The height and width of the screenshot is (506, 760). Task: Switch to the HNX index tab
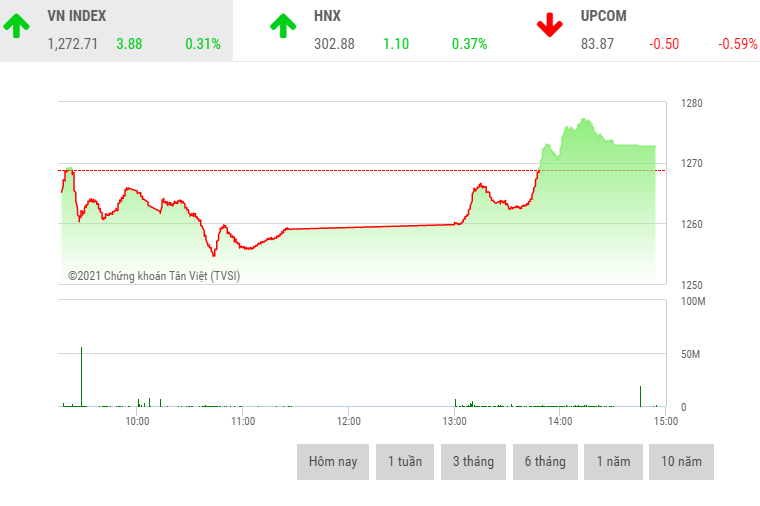[326, 17]
